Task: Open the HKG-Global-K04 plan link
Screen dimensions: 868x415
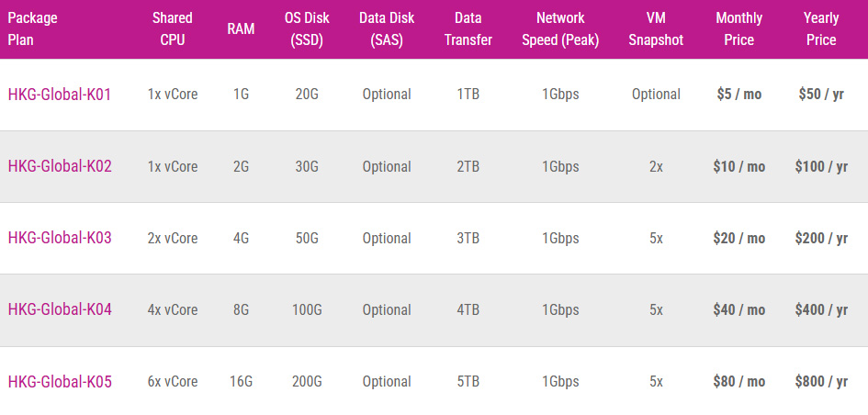Action: pos(60,309)
